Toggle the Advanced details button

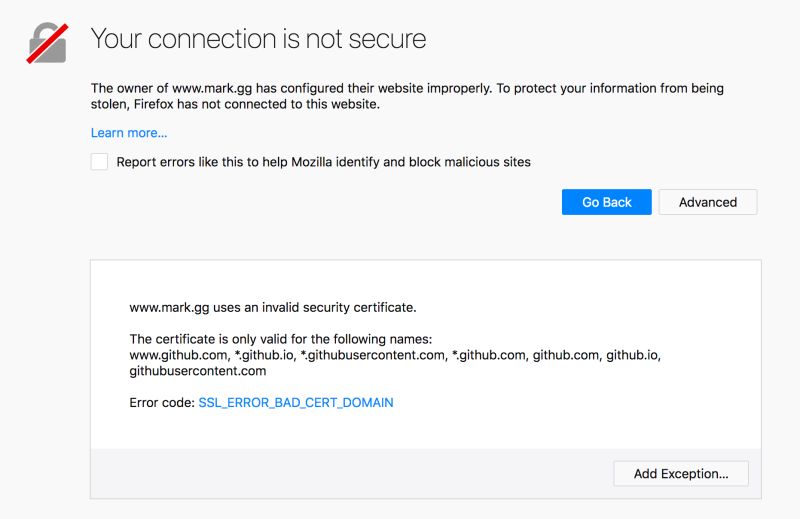point(708,202)
